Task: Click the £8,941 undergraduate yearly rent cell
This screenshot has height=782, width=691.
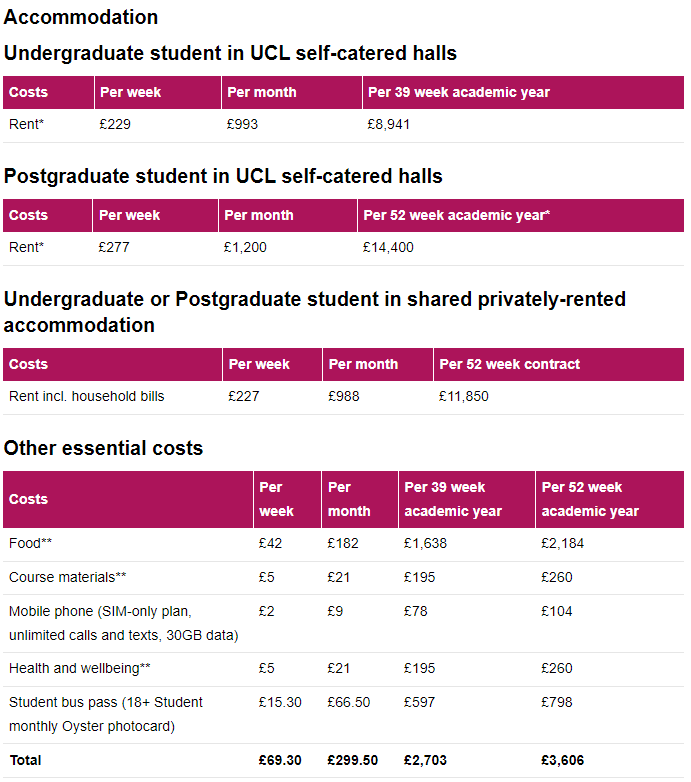Action: click(x=389, y=125)
